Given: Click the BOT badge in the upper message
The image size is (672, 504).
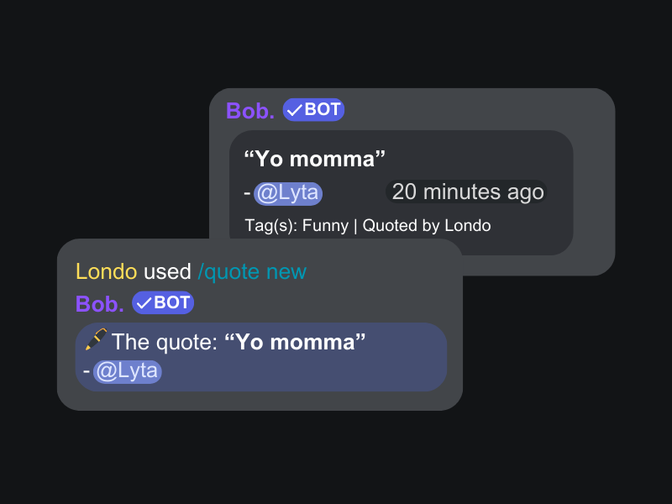Looking at the screenshot, I should pos(314,110).
